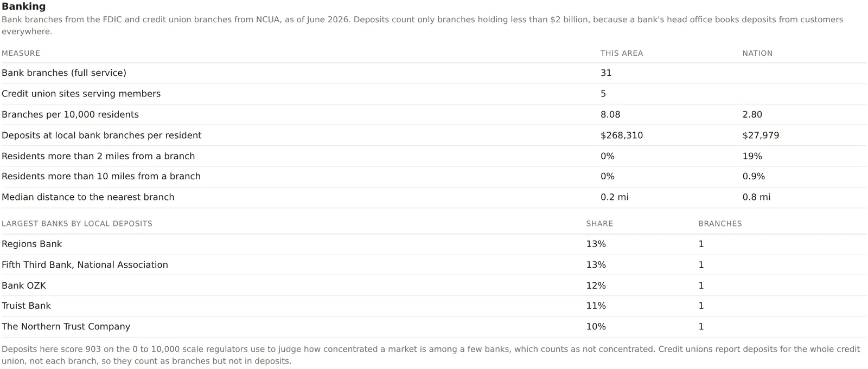The image size is (868, 369).
Task: Click Credit union sites serving members row
Action: (434, 94)
